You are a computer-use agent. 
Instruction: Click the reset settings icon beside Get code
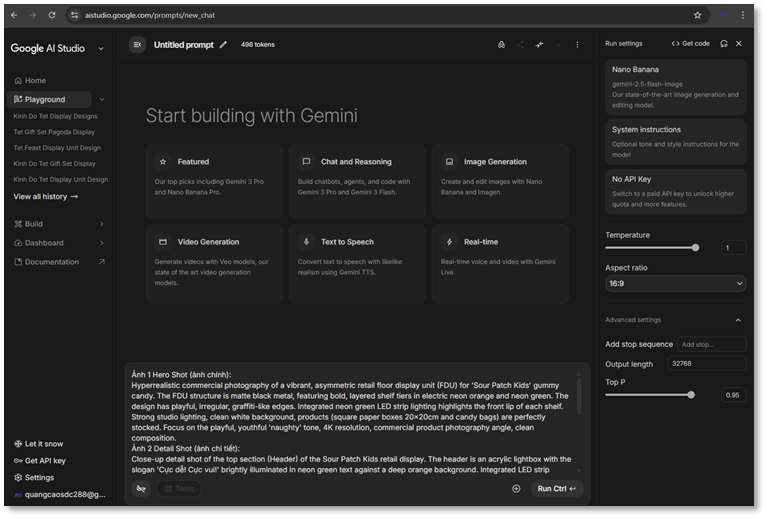pos(723,44)
